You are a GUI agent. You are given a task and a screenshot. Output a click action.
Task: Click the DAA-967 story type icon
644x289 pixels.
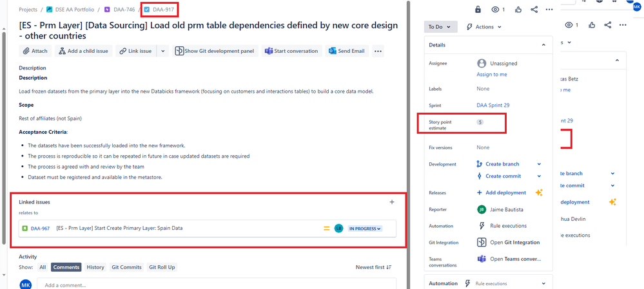point(24,228)
